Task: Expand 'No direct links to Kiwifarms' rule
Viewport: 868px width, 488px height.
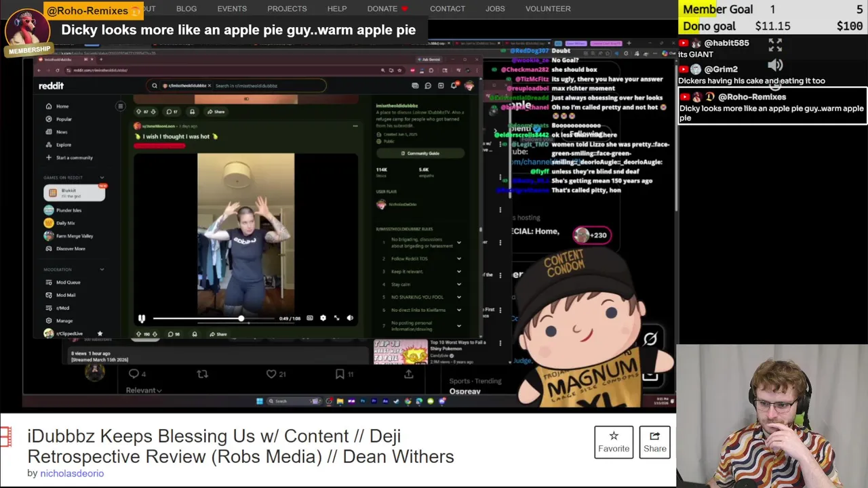Action: [x=458, y=310]
